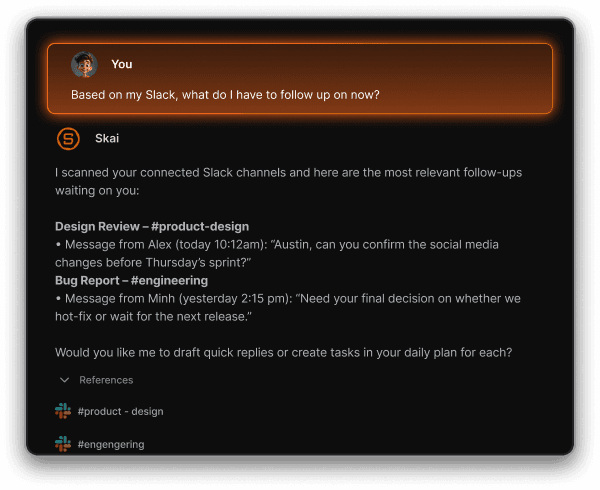Click the 'You' sender name
The image size is (600, 490).
[x=122, y=64]
